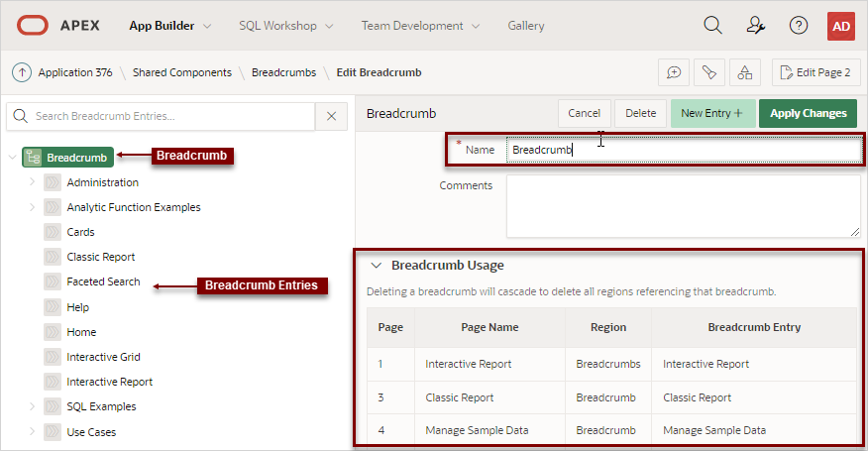Collapse the Breadcrumb Usage section
The height and width of the screenshot is (451, 868).
(x=377, y=266)
